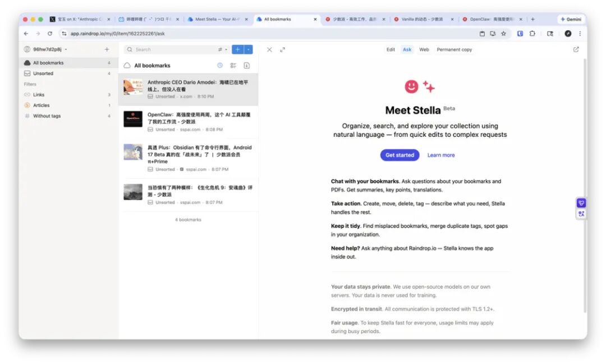Click the export/download icon in All bookmarks header
This screenshot has height=364, width=606.
coord(246,66)
